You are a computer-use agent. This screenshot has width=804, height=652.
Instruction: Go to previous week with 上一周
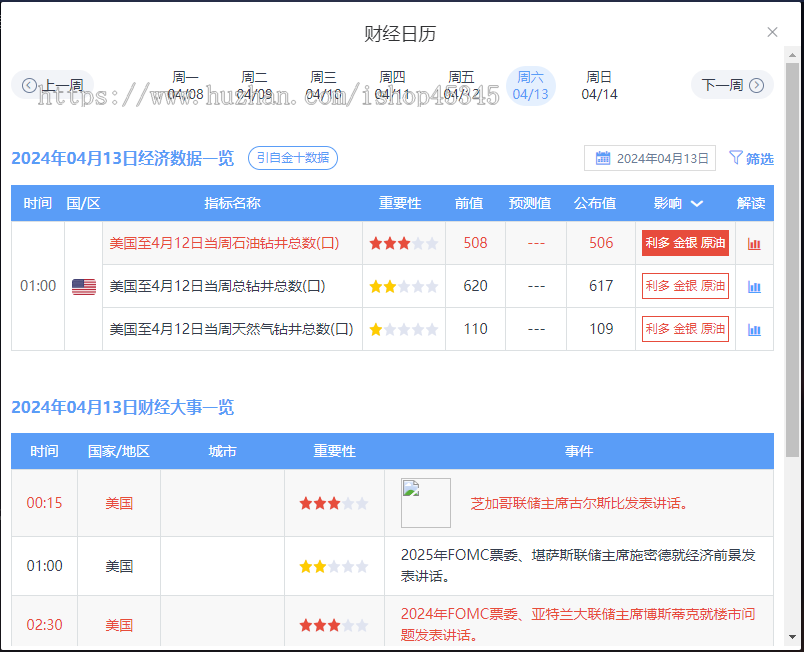[x=53, y=85]
